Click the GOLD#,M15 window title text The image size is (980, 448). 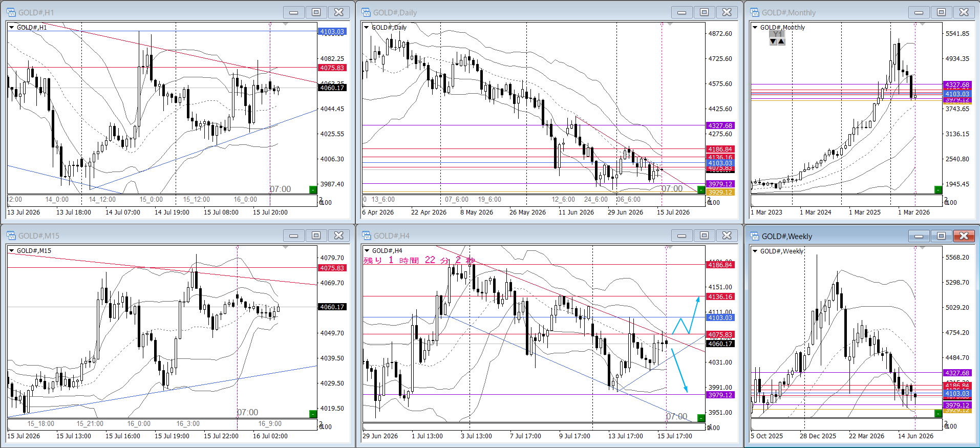point(39,236)
